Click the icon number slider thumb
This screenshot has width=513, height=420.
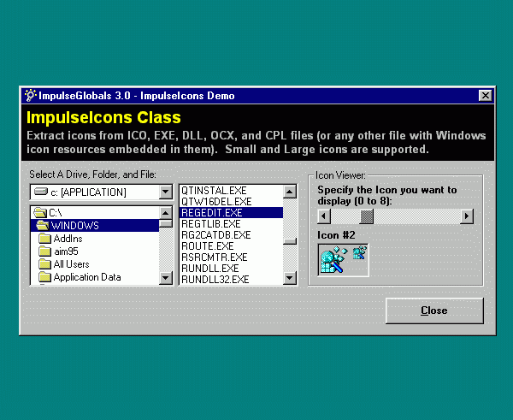click(367, 216)
